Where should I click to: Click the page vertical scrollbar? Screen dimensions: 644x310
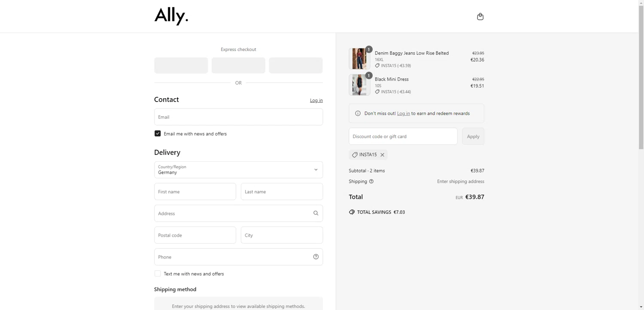(641, 77)
